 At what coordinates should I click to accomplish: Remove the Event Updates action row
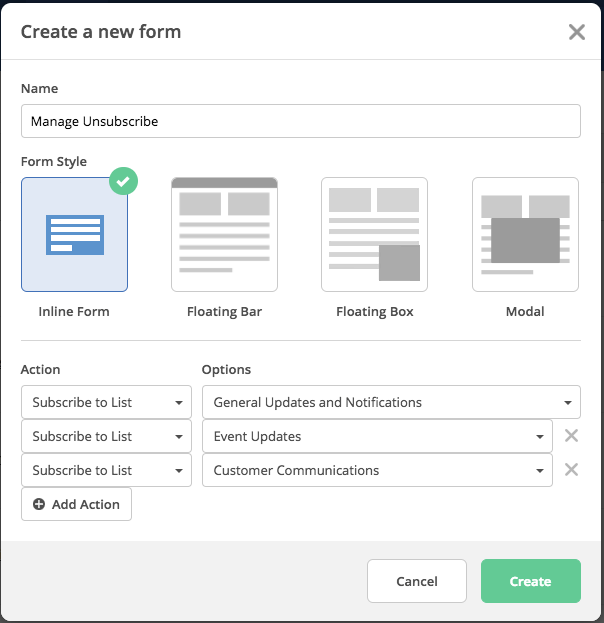click(571, 436)
